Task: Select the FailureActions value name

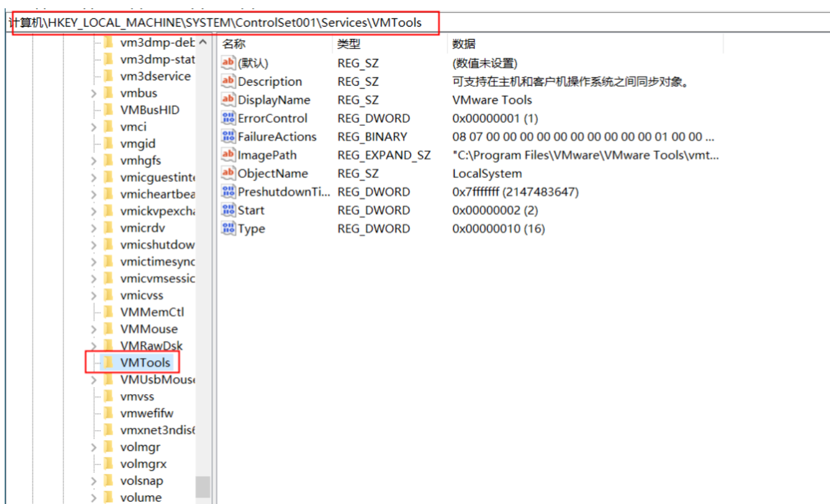Action: 277,136
